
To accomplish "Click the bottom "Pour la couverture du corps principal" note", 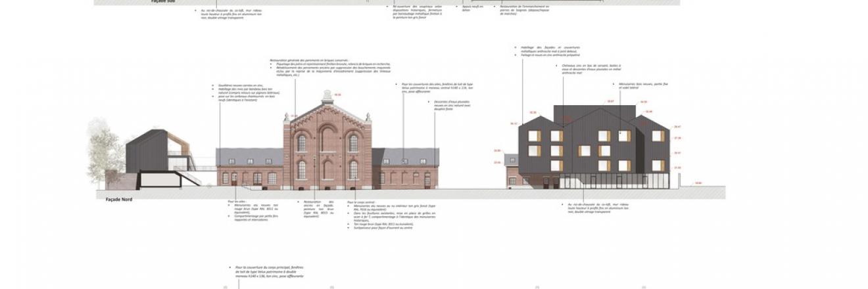I will (269, 273).
